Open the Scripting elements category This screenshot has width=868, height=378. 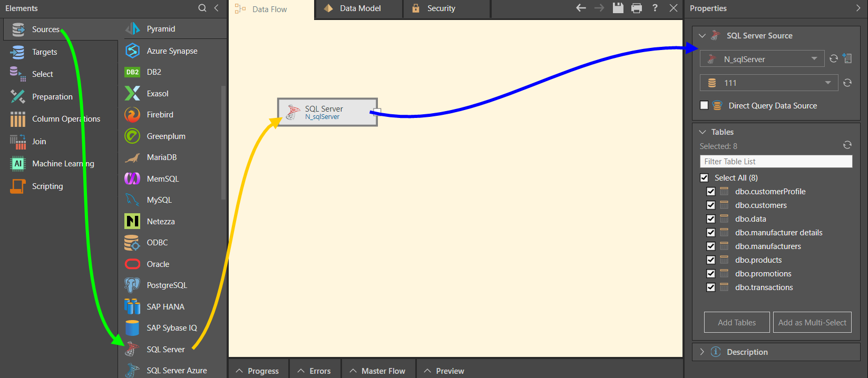[61, 186]
